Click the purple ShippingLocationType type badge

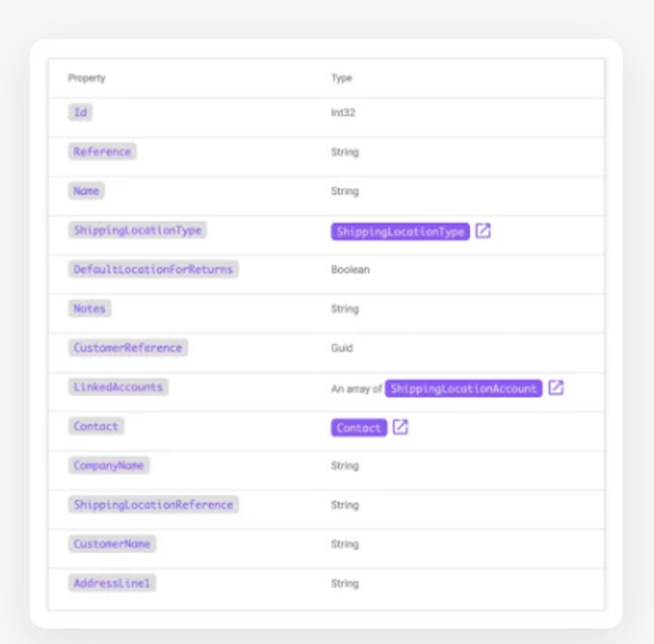tap(400, 231)
